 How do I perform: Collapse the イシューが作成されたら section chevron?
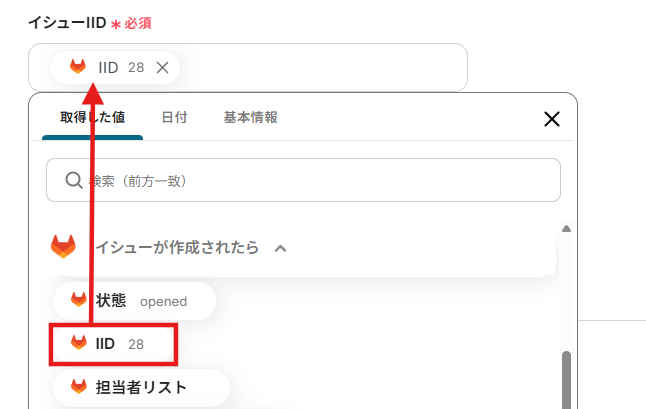point(281,247)
